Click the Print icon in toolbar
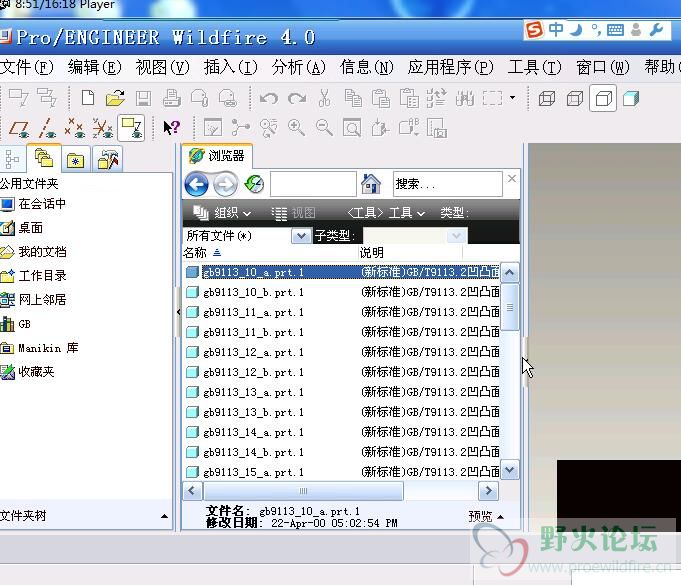 click(x=172, y=98)
